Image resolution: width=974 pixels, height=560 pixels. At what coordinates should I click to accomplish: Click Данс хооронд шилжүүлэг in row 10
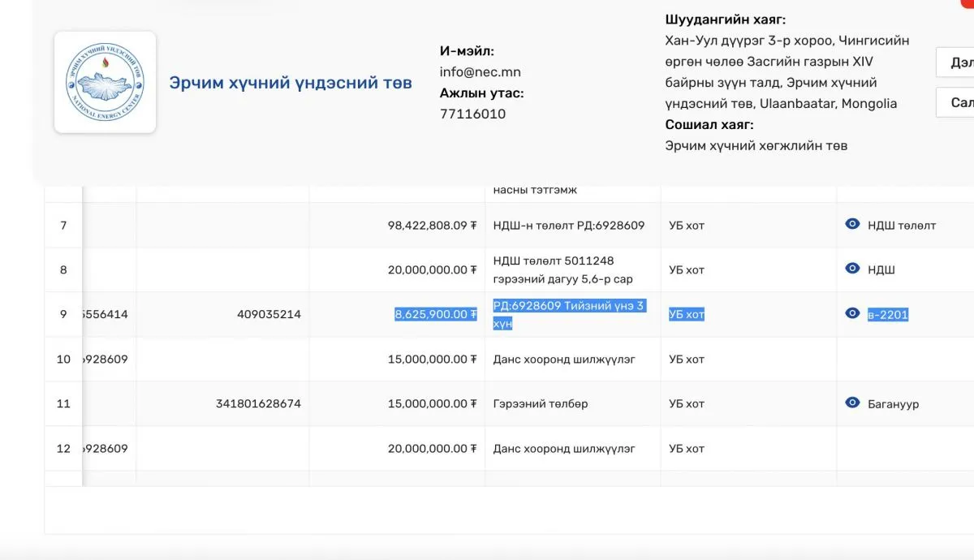(x=564, y=360)
